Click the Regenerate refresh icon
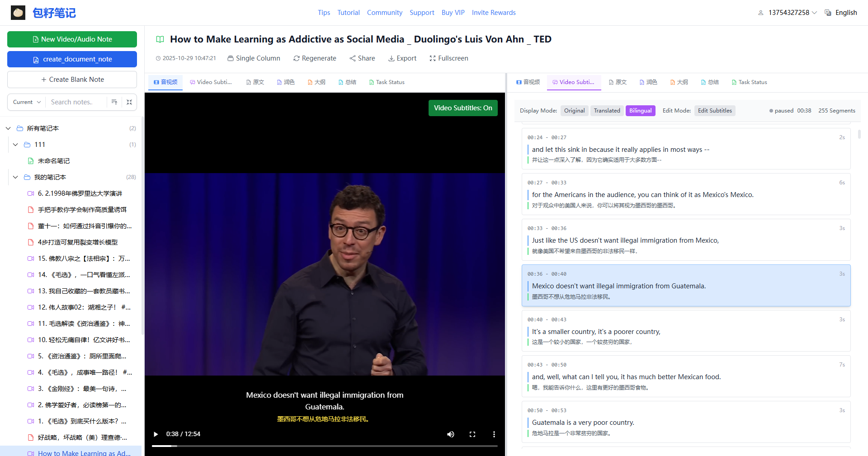The height and width of the screenshot is (456, 868). tap(297, 58)
